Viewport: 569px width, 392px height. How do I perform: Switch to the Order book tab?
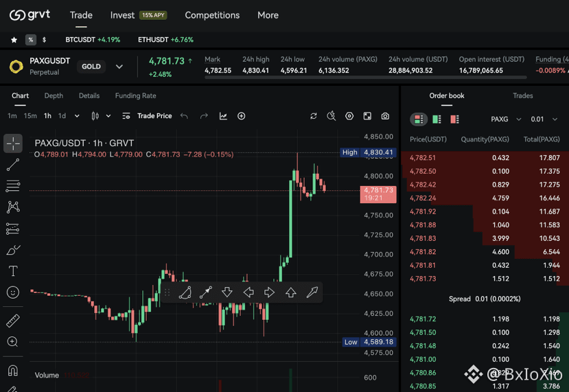(447, 96)
